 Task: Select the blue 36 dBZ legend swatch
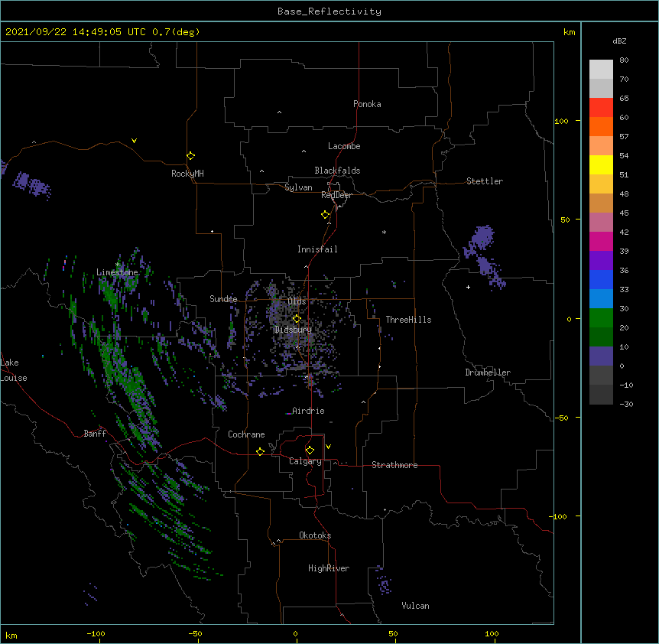(601, 279)
